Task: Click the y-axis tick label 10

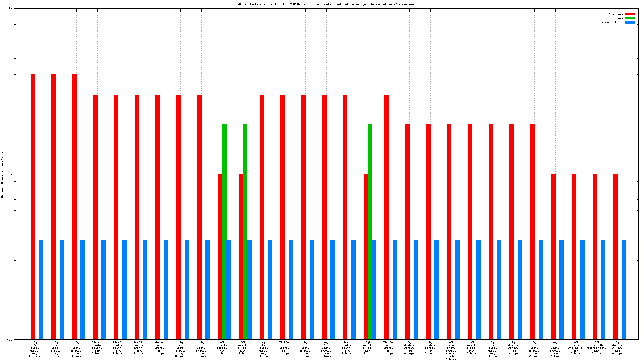Action: click(10, 9)
